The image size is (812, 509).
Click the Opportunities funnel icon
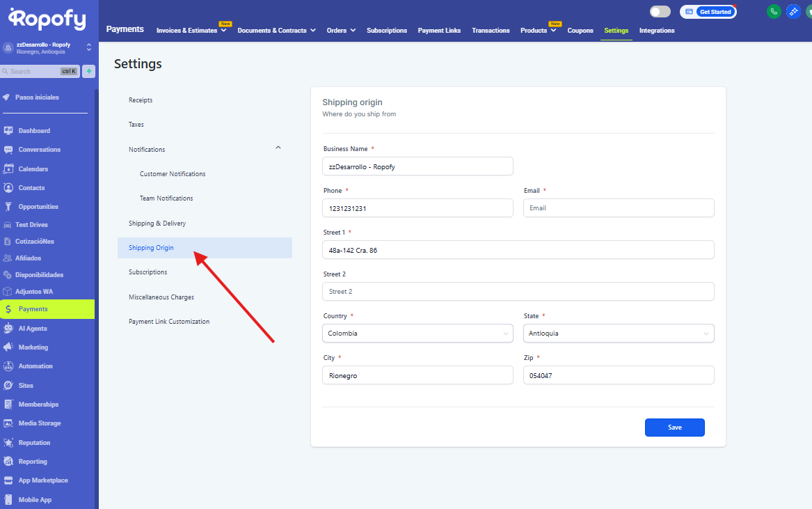coord(8,207)
